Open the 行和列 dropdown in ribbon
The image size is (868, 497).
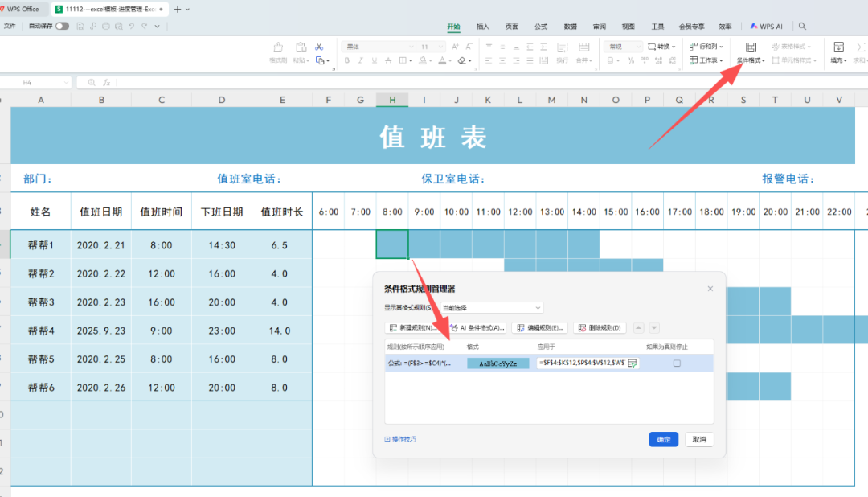tap(707, 47)
